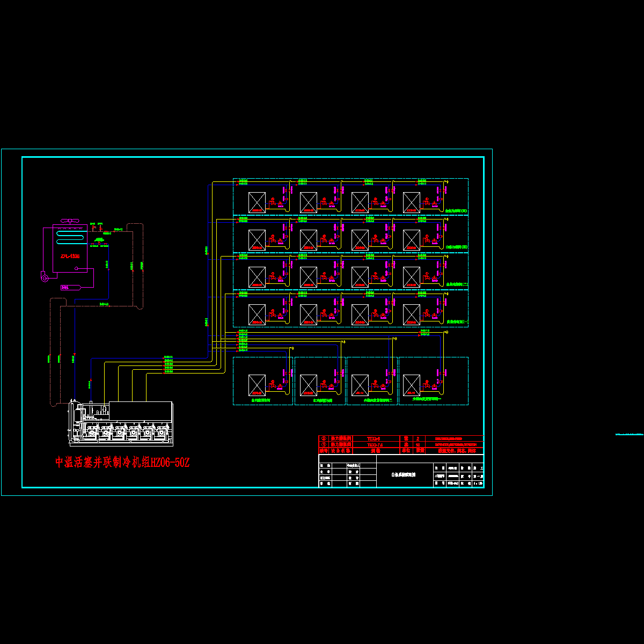The image size is (644, 644).
Task: Select the stacked green pipe labels near compressor
Action: 169,364
